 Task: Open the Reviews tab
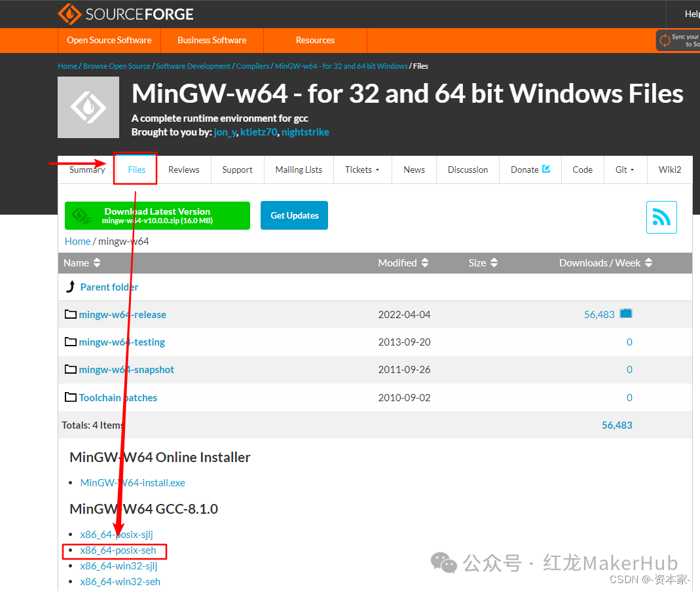(183, 170)
